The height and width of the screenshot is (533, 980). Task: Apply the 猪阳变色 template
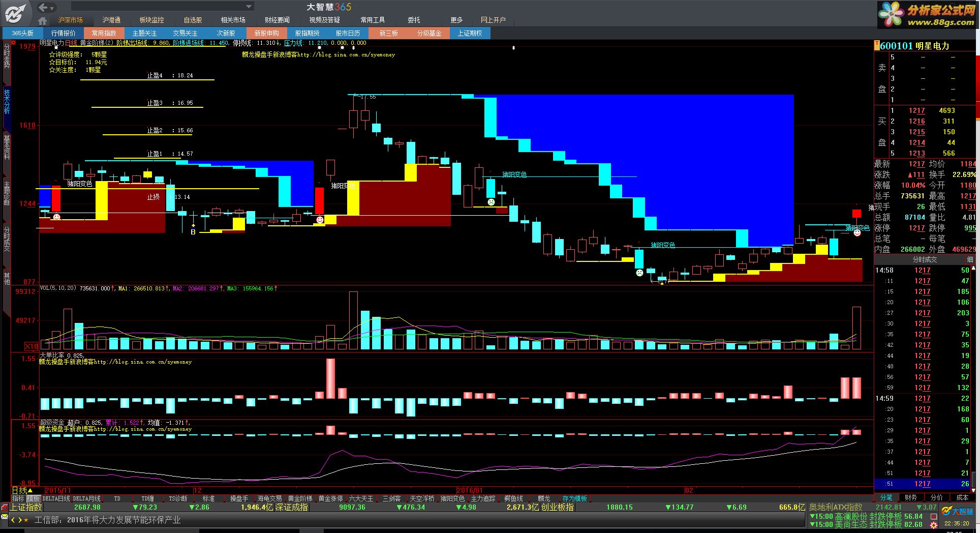coord(452,498)
